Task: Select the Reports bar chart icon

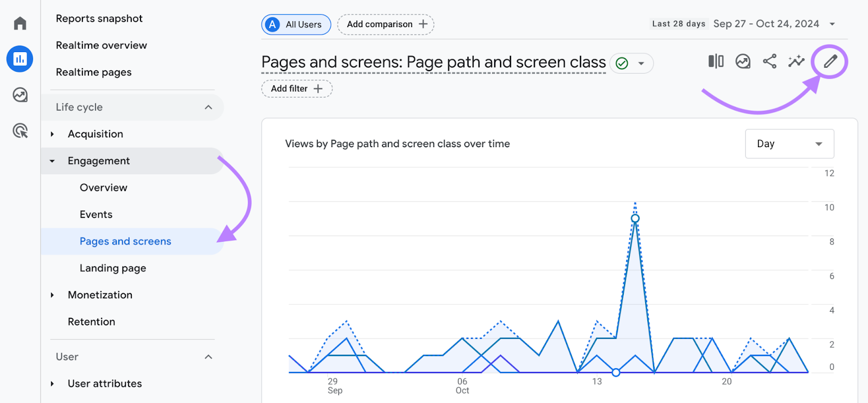Action: click(x=20, y=59)
